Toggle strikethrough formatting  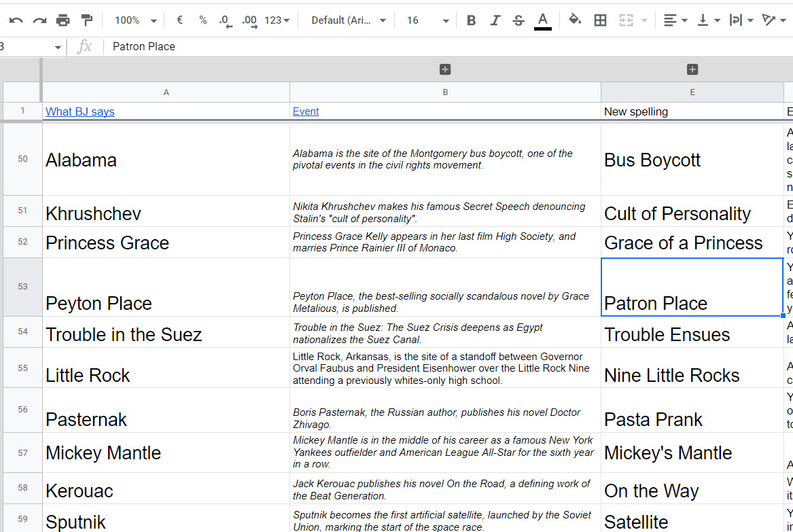click(x=518, y=20)
